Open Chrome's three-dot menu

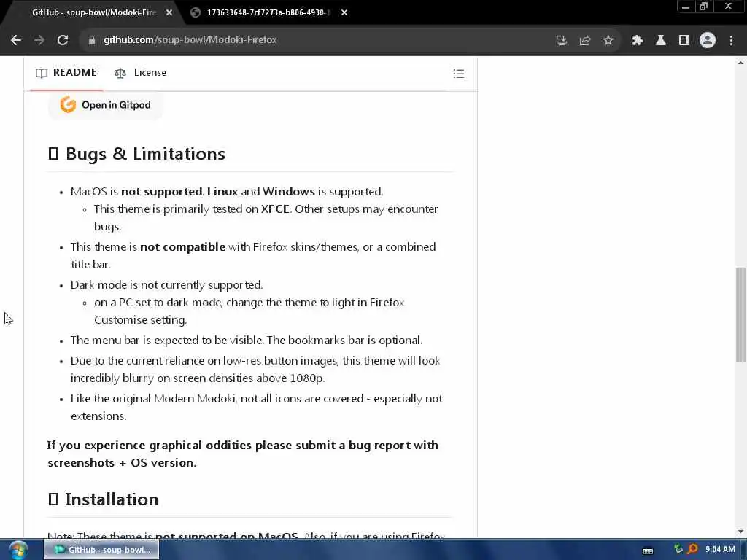point(731,41)
